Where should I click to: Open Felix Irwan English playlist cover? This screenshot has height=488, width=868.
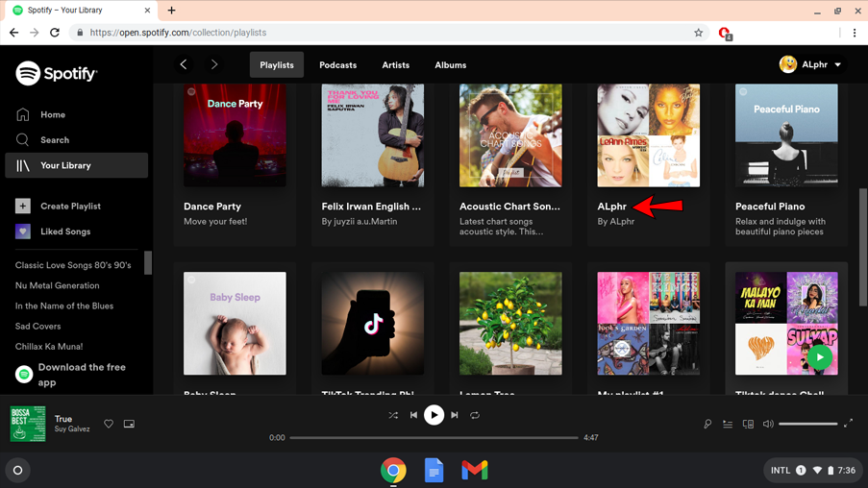click(373, 135)
